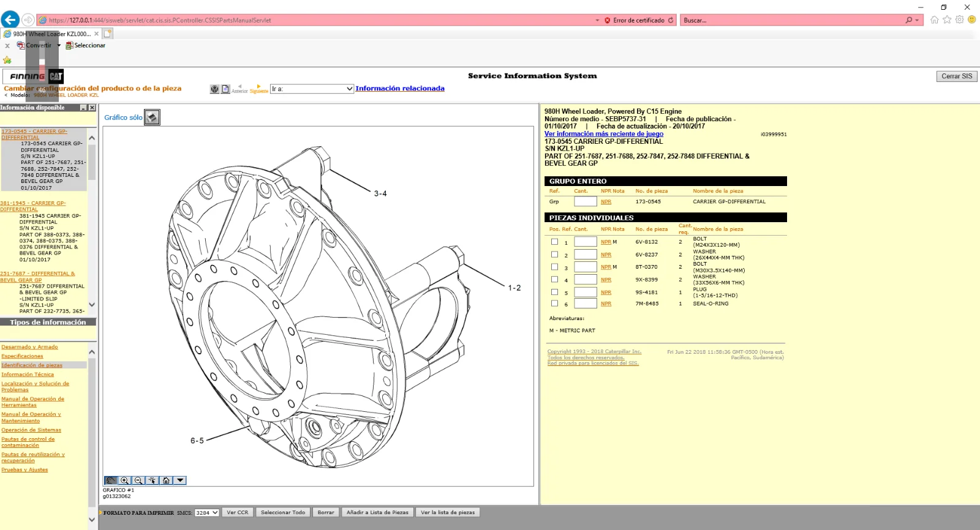Expand FORMATO PARA IMPRIMIR arrow

click(x=100, y=513)
